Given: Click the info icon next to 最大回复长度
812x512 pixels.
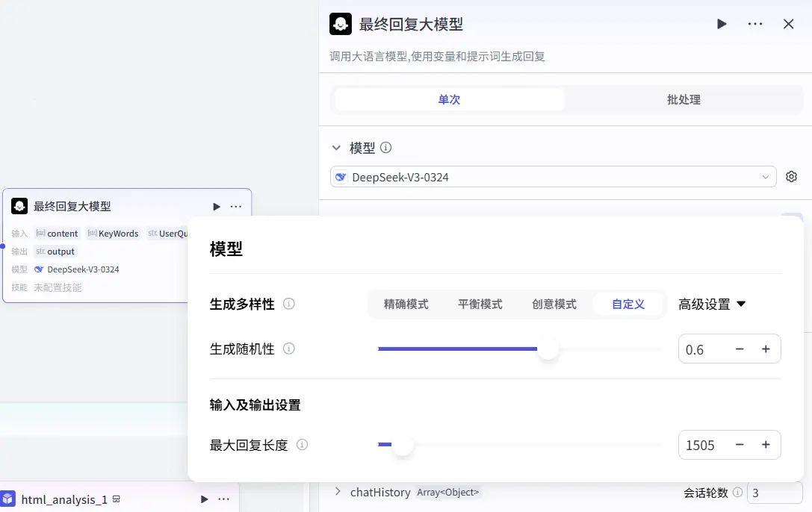Looking at the screenshot, I should pos(302,444).
